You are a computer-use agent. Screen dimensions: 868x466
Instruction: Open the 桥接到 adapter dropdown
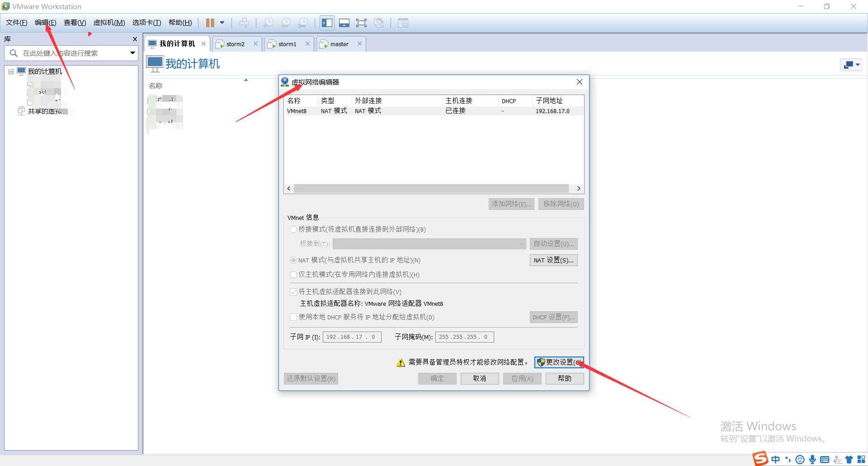429,244
